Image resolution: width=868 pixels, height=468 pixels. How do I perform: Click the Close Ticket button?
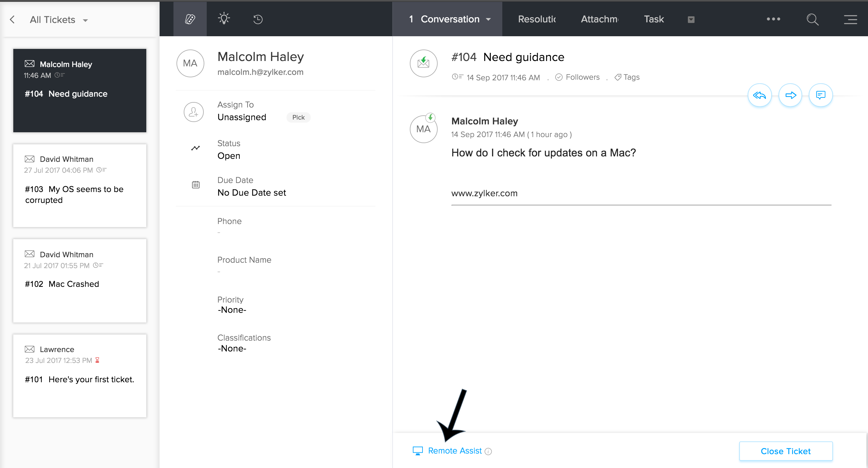[x=785, y=451]
